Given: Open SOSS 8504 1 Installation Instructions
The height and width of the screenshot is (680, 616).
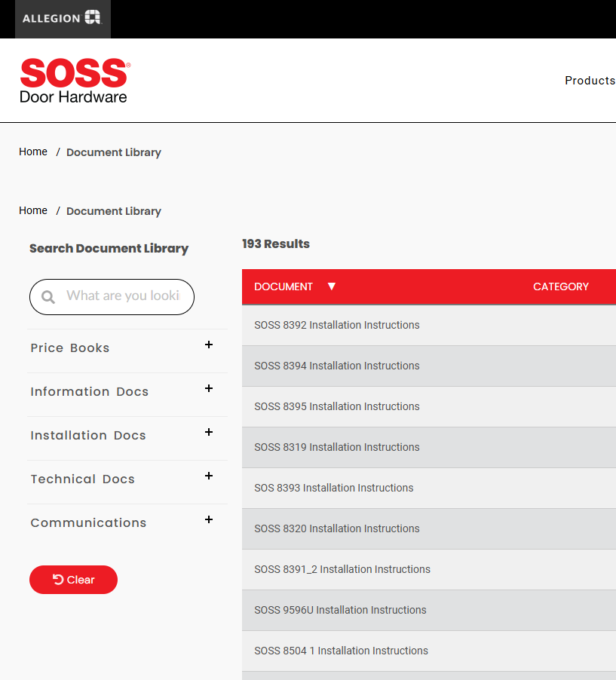Looking at the screenshot, I should coord(341,651).
